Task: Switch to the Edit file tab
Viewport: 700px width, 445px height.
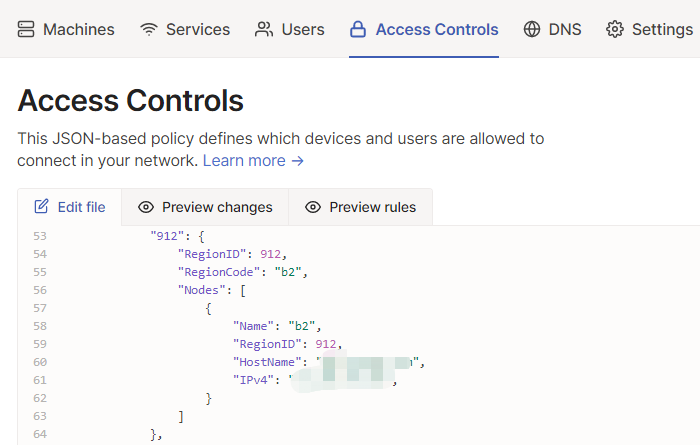Action: (70, 207)
